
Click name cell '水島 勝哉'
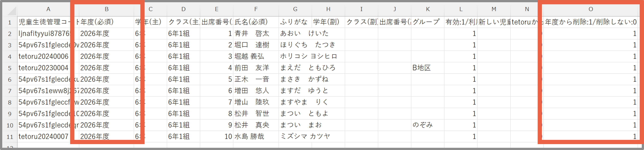coord(256,136)
